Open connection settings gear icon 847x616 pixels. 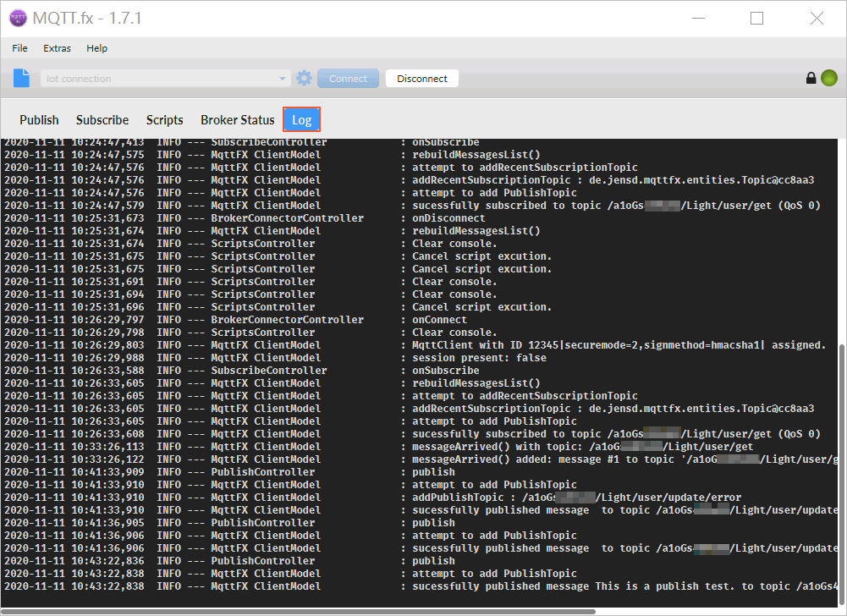pyautogui.click(x=304, y=79)
